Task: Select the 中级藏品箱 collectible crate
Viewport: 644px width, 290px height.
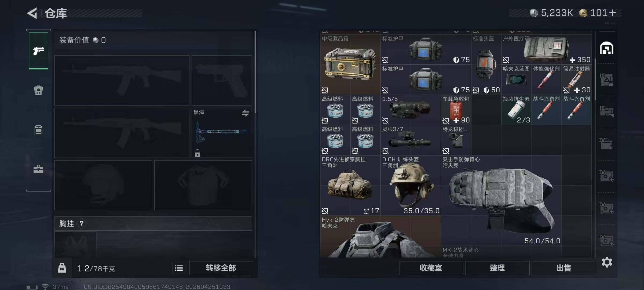Action: (350, 64)
